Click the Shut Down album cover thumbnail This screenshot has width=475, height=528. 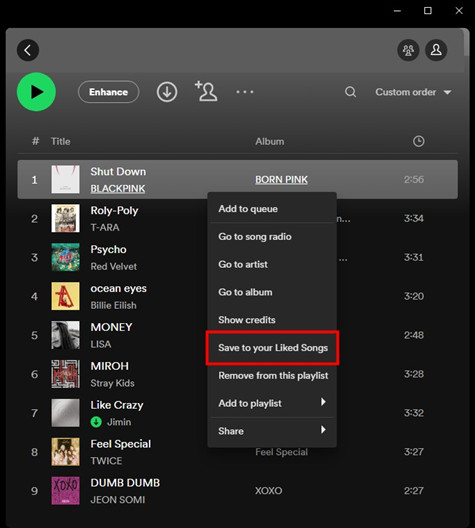click(x=65, y=179)
